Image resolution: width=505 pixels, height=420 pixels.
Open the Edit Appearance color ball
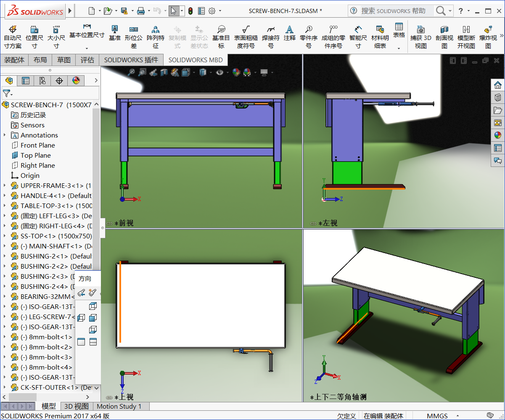click(x=236, y=72)
